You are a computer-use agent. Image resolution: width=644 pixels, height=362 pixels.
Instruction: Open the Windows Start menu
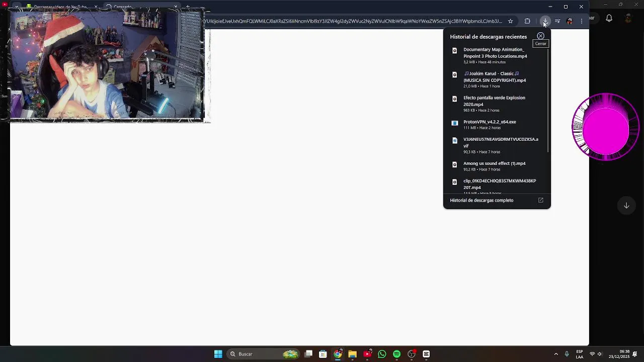coord(218,354)
